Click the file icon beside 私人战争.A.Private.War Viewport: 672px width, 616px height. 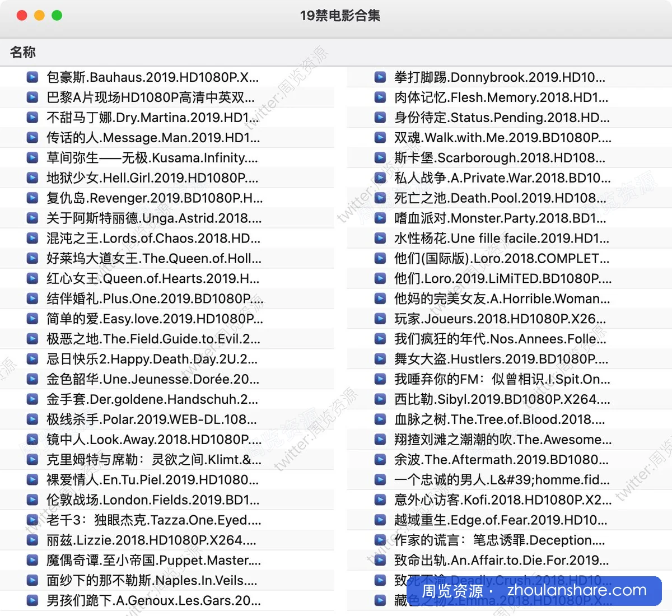tap(380, 178)
